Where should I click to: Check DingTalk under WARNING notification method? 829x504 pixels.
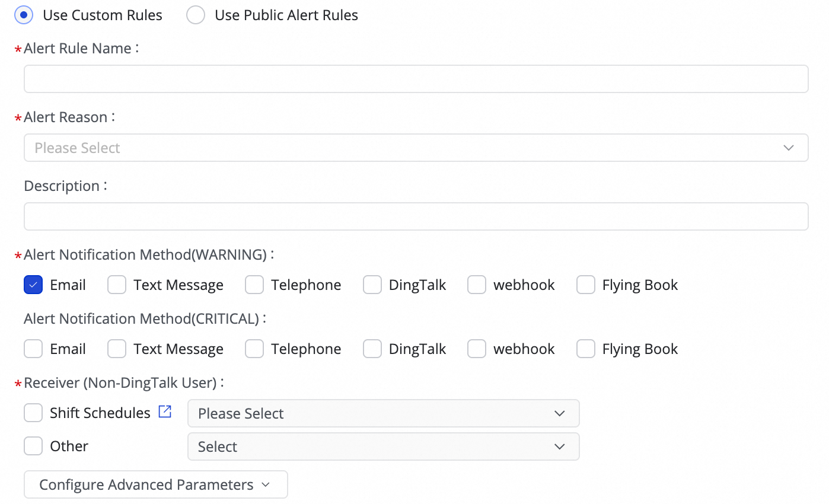coord(372,285)
